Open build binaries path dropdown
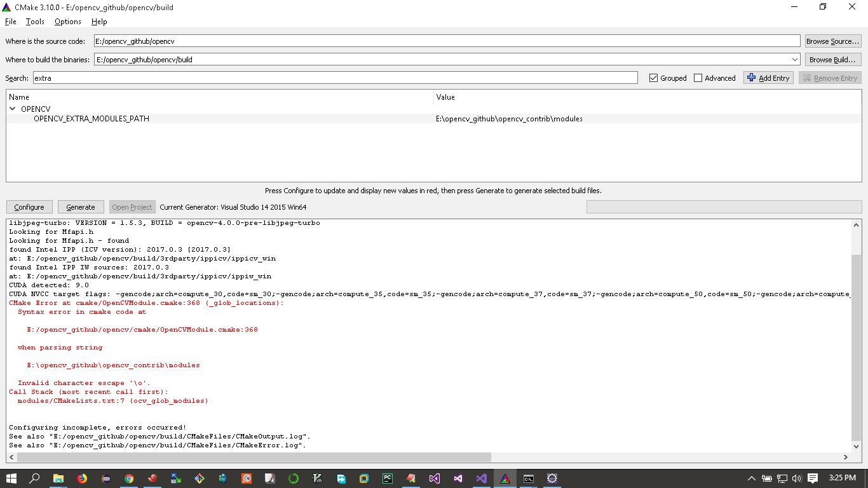This screenshot has height=488, width=868. coord(795,60)
